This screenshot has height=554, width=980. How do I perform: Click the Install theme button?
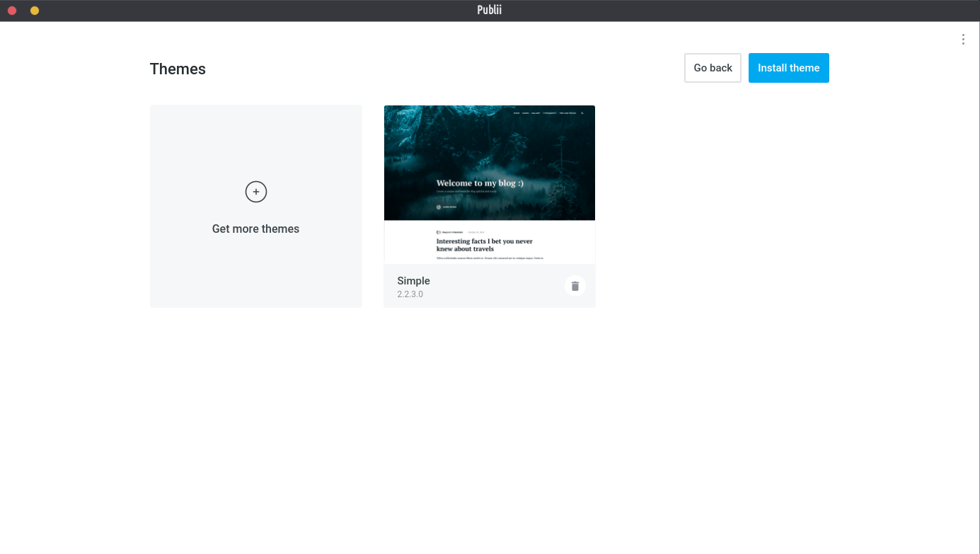789,68
